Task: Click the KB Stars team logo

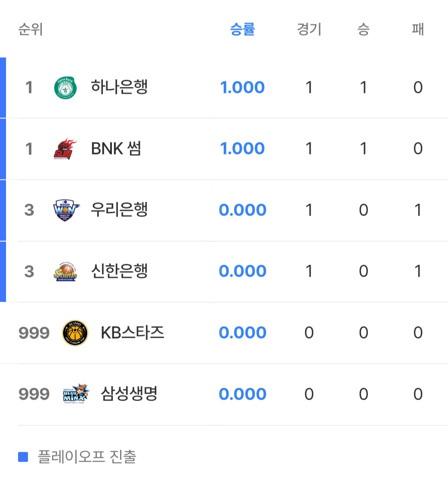Action: (x=75, y=333)
